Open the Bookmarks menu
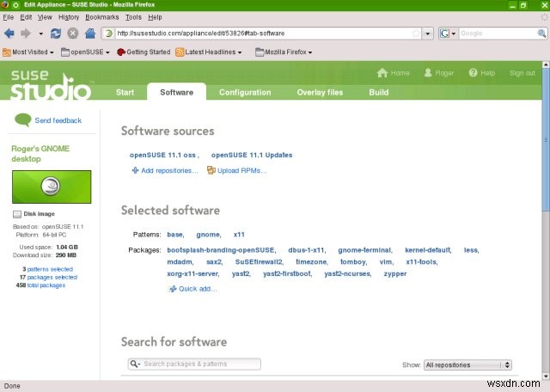550x392 pixels. pos(102,17)
